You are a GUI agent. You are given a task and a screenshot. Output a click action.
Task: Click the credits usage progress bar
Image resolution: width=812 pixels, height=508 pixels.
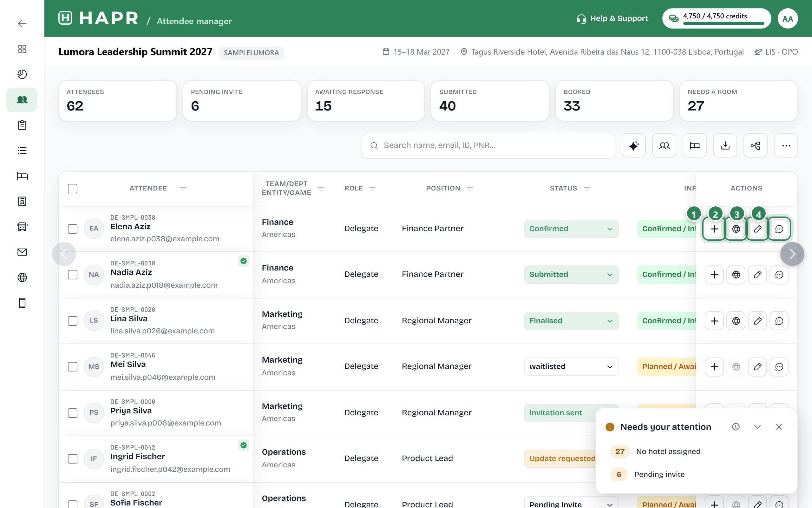[724, 23]
